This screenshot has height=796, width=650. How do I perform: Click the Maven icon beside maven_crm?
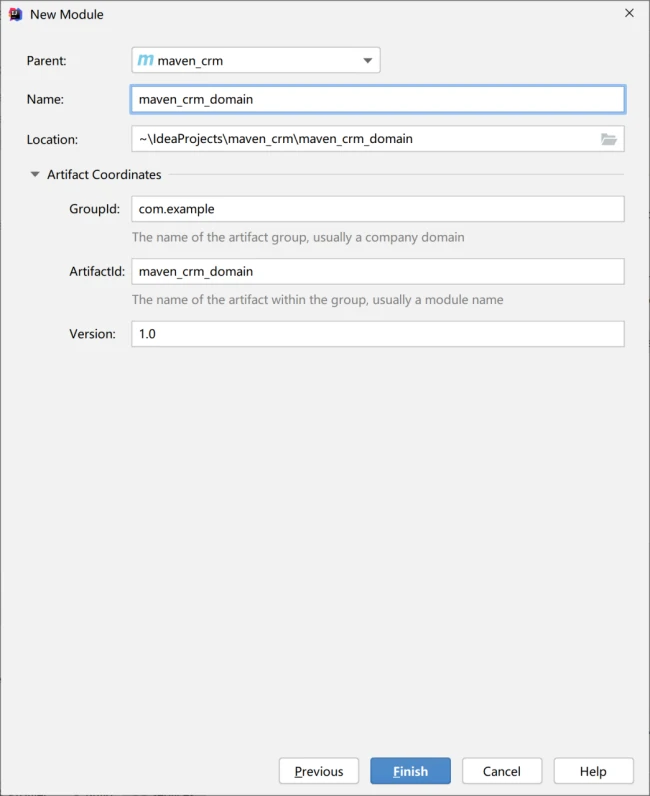pyautogui.click(x=146, y=61)
